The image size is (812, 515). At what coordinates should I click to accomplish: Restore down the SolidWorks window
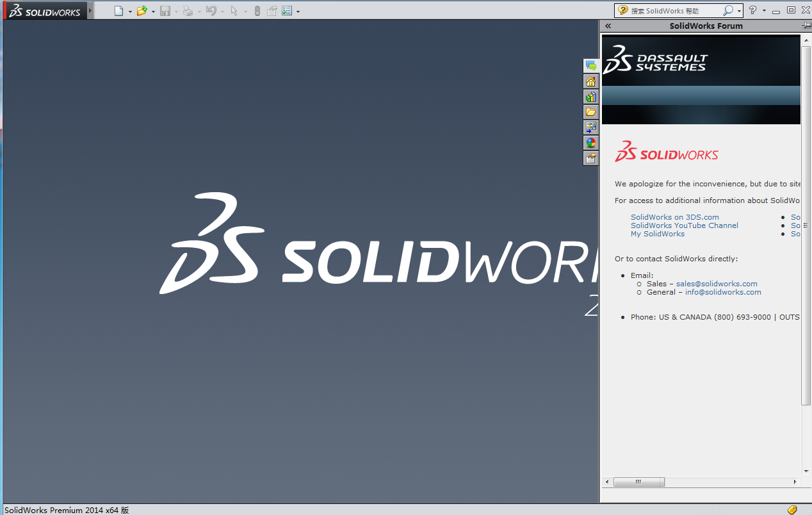[x=791, y=10]
